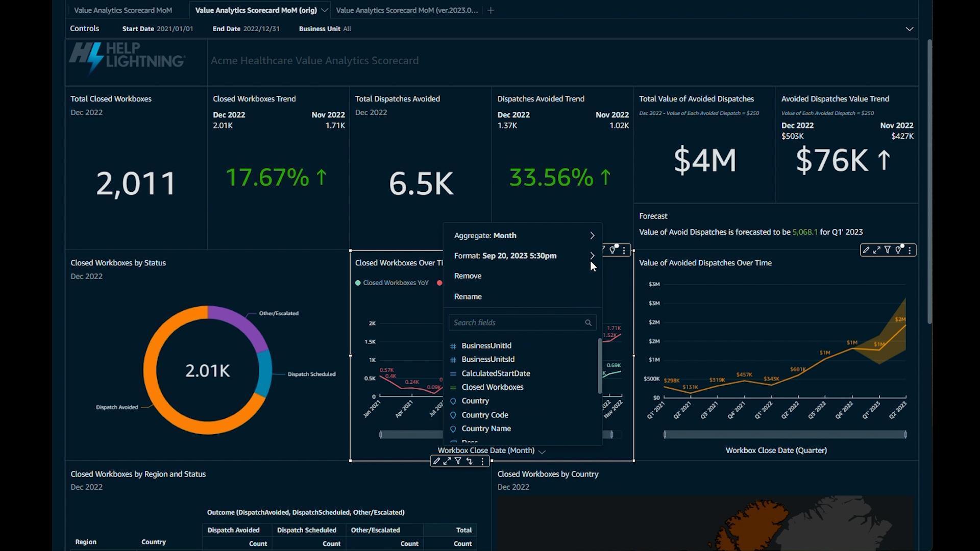Click the filter icon in the bottom visual toolbar
Screen dimensions: 980x551
(458, 461)
